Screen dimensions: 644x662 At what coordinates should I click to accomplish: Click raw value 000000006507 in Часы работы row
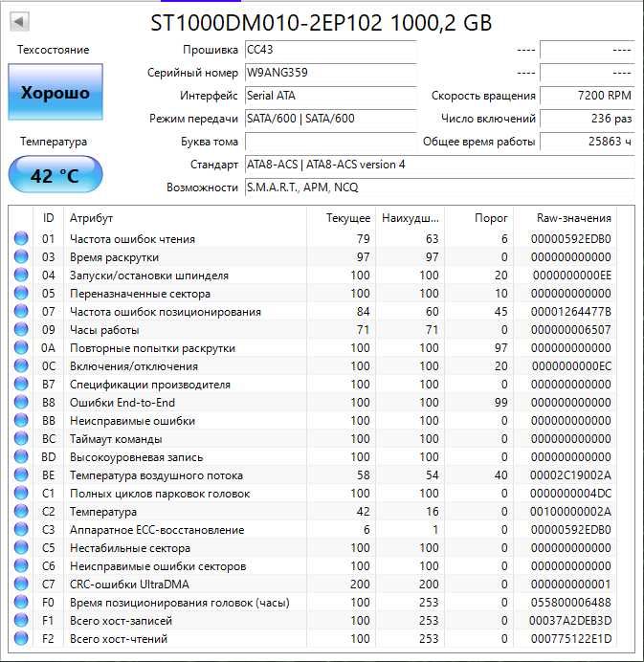pos(570,330)
